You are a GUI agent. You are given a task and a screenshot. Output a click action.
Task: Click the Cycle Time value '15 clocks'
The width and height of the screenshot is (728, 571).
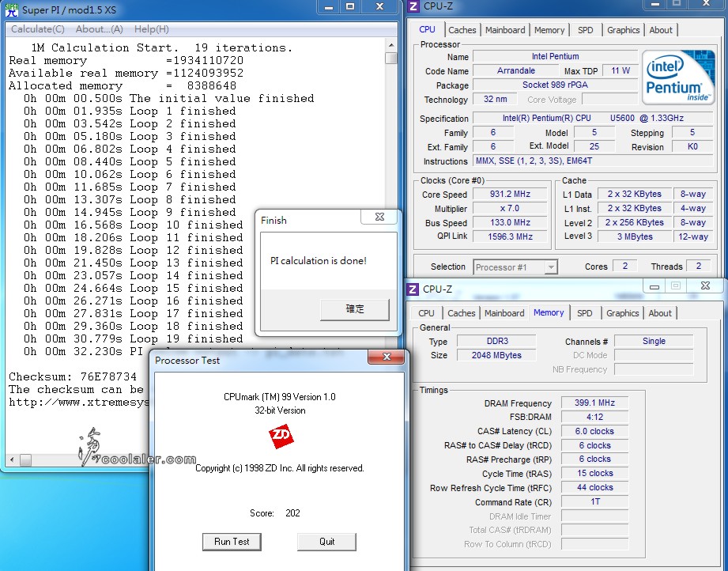pyautogui.click(x=594, y=474)
